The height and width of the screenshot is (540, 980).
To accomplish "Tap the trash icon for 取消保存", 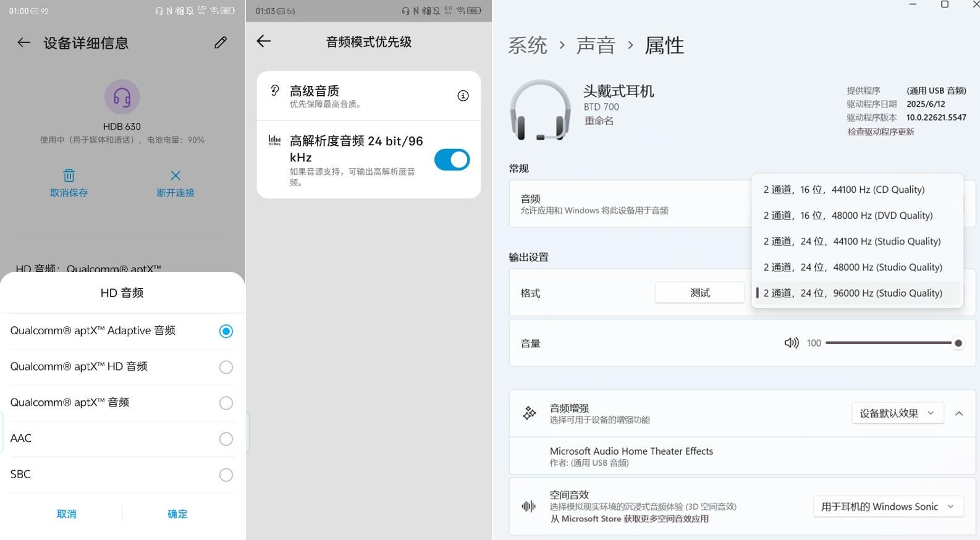I will (69, 175).
